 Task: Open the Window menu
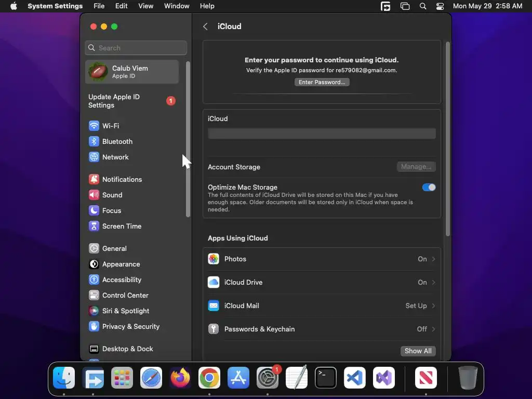point(177,6)
